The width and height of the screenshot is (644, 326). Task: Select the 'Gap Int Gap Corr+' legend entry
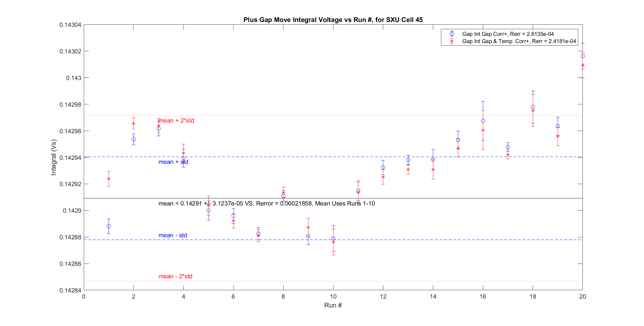(x=508, y=34)
